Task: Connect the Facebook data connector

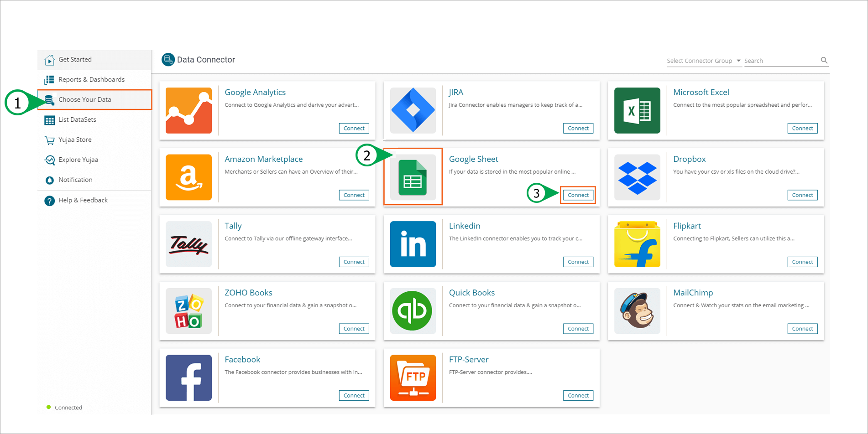Action: click(x=354, y=395)
